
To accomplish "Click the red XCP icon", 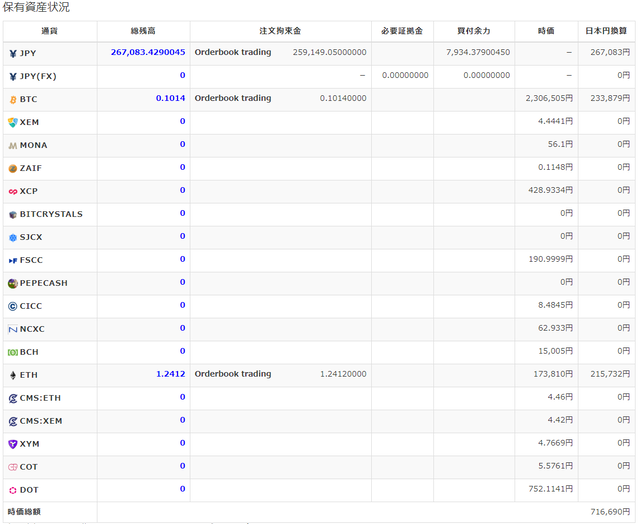I will click(13, 191).
